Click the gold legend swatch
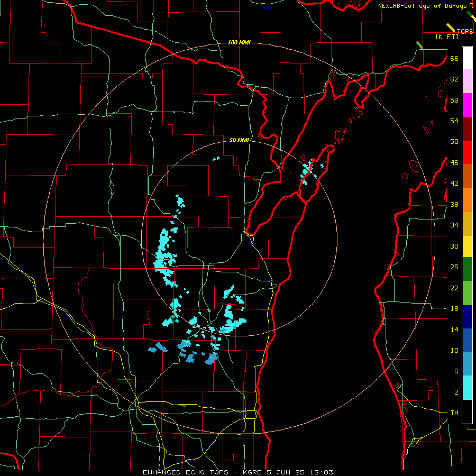The height and width of the screenshot is (476, 476). tap(467, 224)
